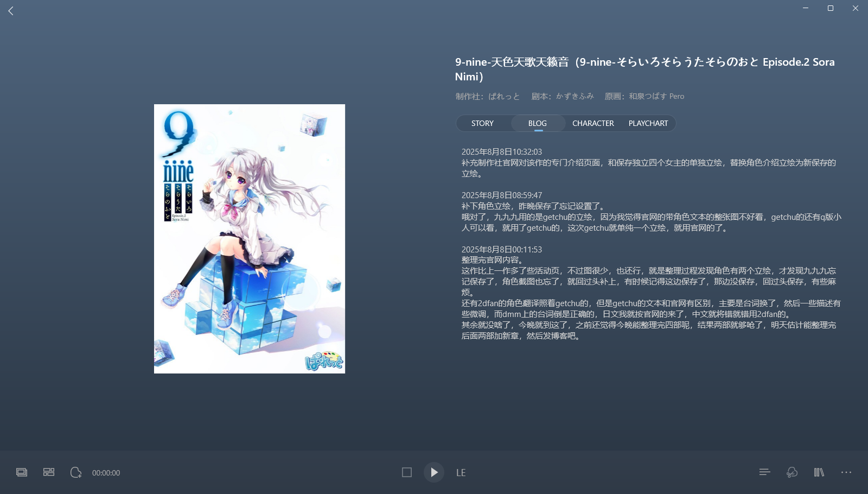Open the library books icon
This screenshot has height=494, width=868.
pos(819,472)
